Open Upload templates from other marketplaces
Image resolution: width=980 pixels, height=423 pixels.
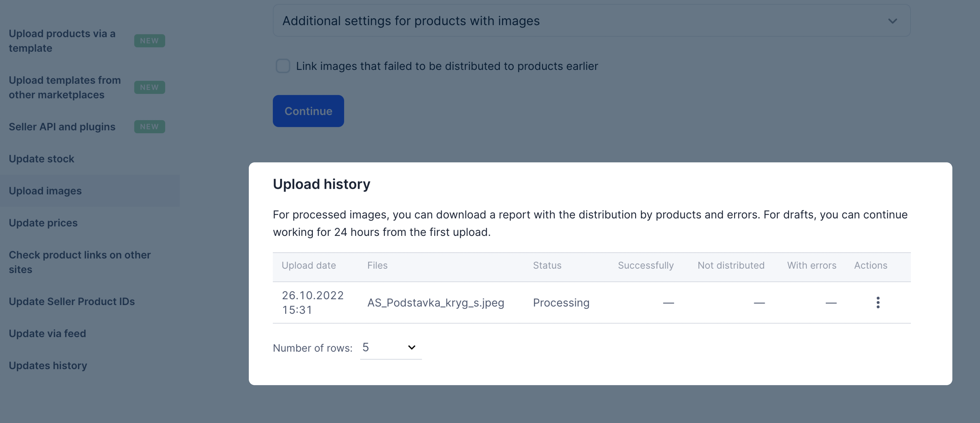65,87
